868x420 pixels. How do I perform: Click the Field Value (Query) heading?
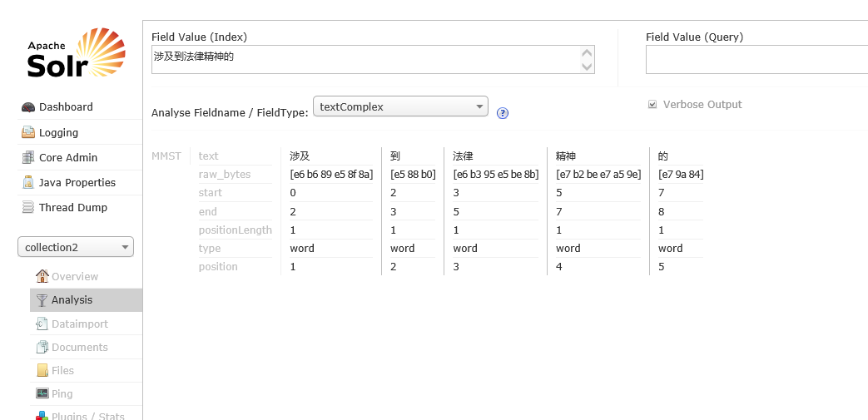pyautogui.click(x=695, y=37)
